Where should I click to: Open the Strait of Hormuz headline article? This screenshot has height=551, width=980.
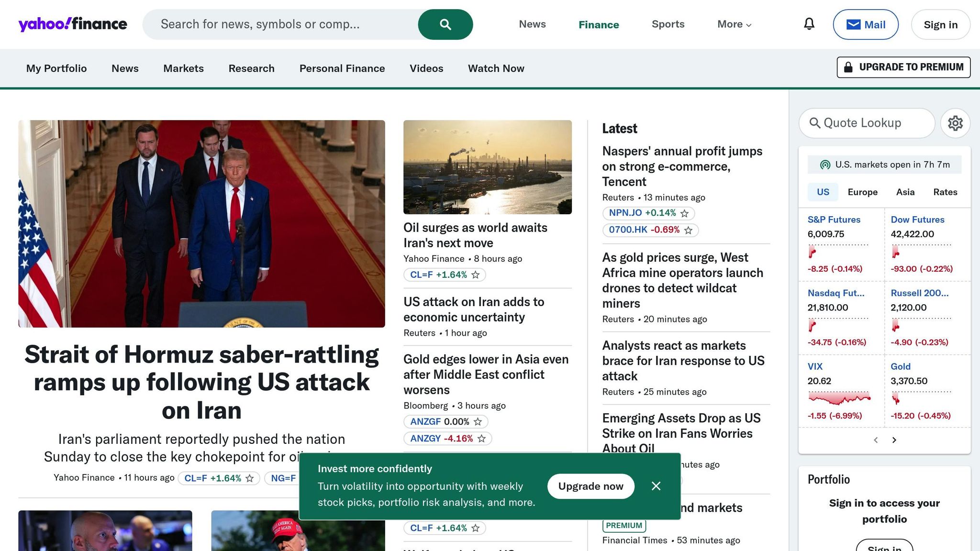point(201,382)
